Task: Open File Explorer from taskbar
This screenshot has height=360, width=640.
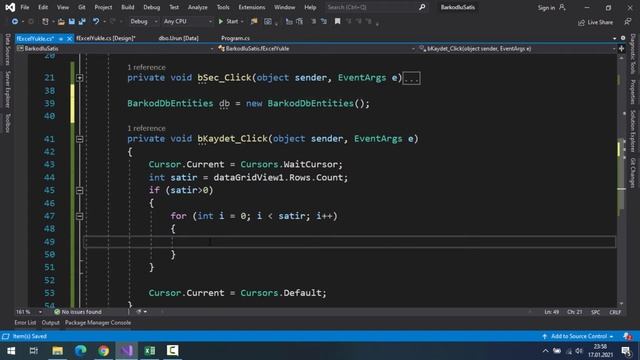Action: (x=58, y=351)
